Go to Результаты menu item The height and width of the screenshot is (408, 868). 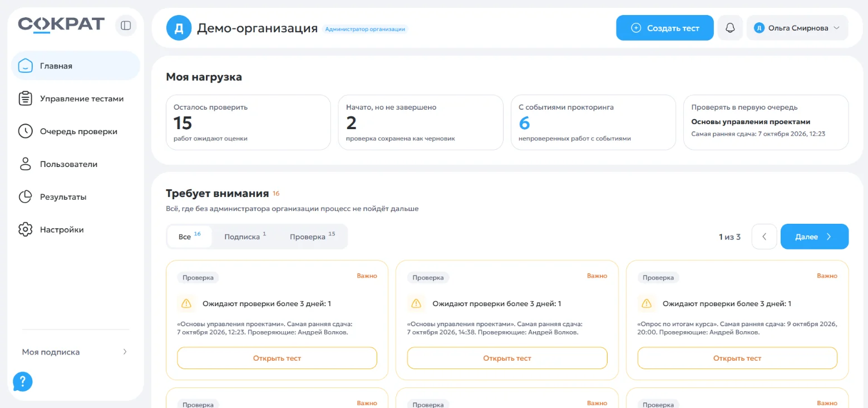pos(76,197)
